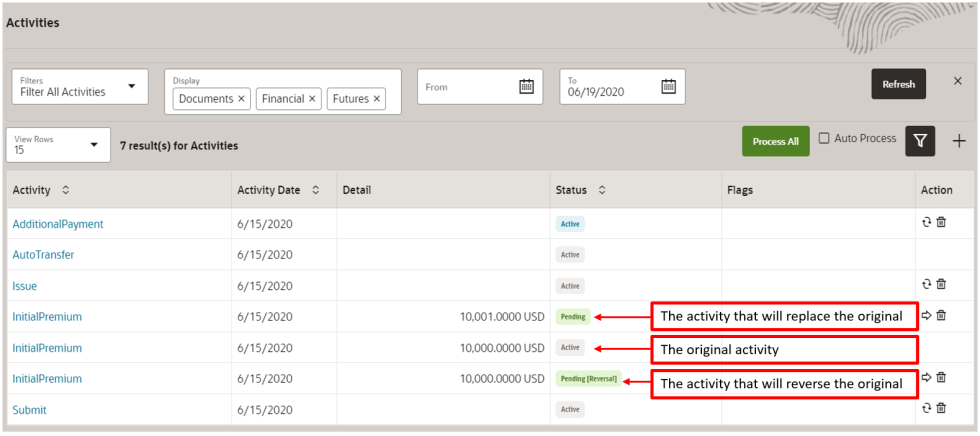Click the Process All button
The height and width of the screenshot is (436, 980).
click(776, 141)
